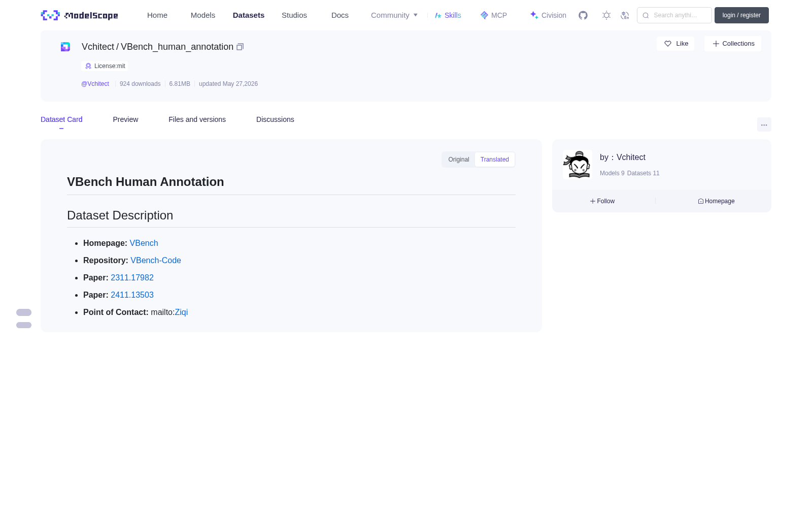The width and height of the screenshot is (812, 508).
Task: Open the Docs page
Action: click(x=340, y=15)
